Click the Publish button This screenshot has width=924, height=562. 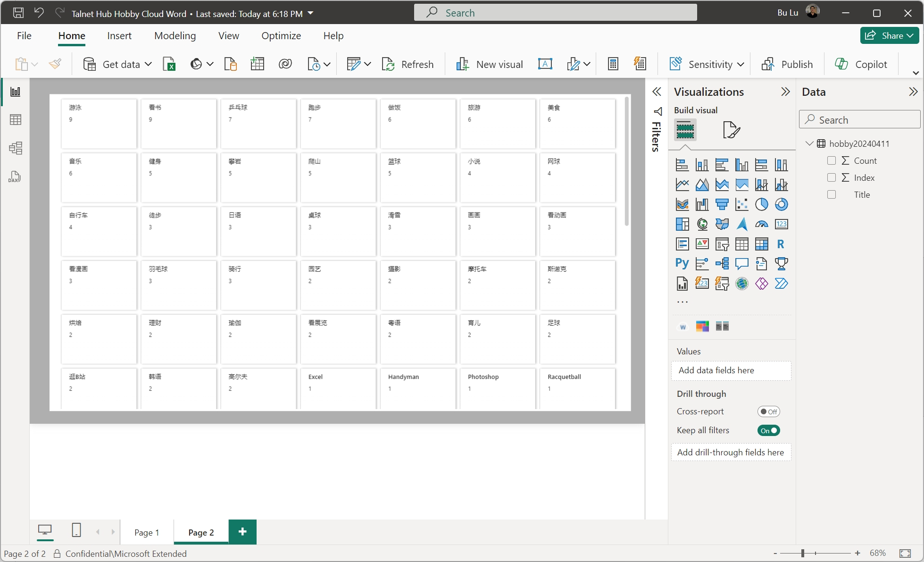point(787,64)
